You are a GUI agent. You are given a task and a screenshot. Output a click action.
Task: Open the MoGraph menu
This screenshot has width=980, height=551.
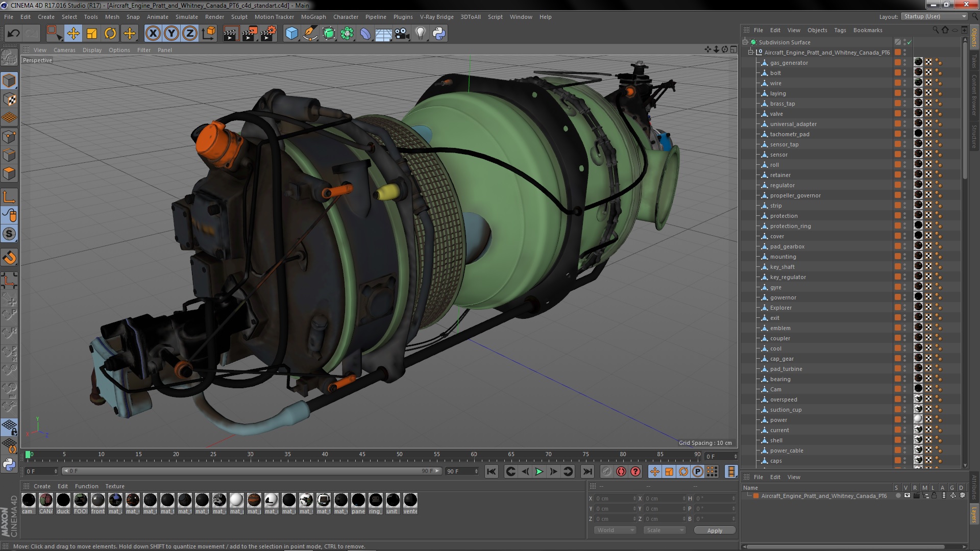point(313,17)
